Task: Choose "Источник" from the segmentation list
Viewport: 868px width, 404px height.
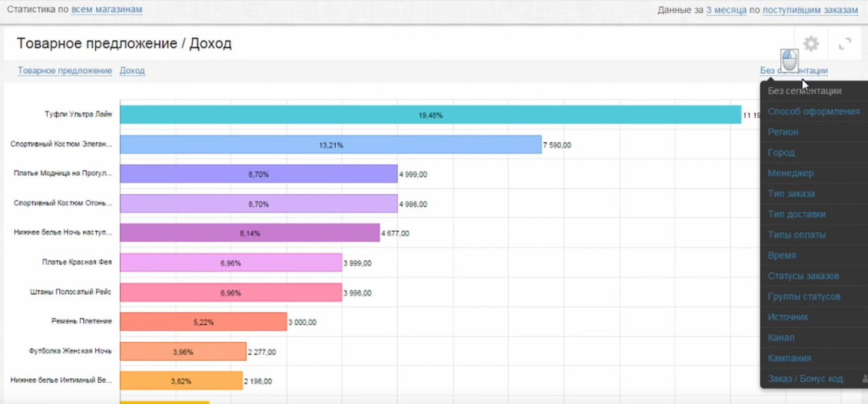Action: [x=788, y=317]
